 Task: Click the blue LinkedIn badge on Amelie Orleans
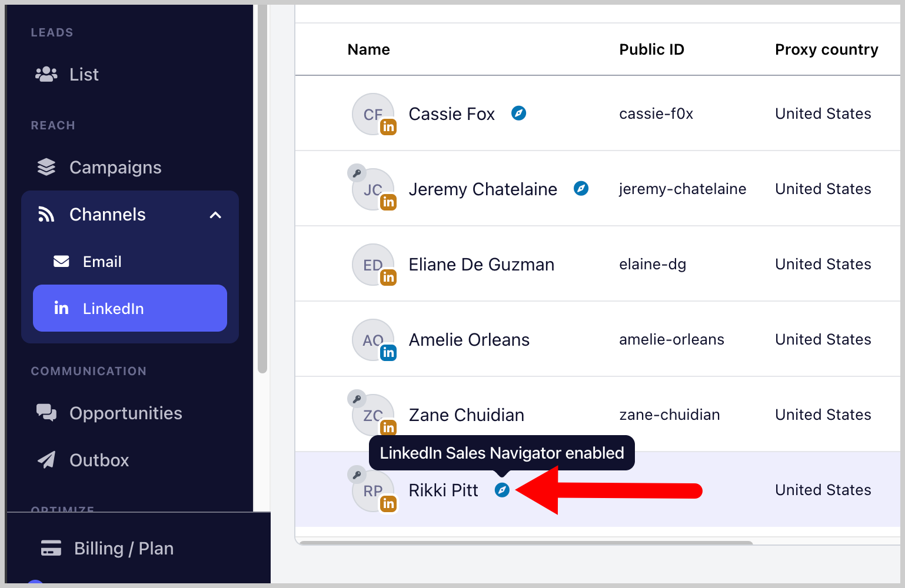click(x=388, y=353)
